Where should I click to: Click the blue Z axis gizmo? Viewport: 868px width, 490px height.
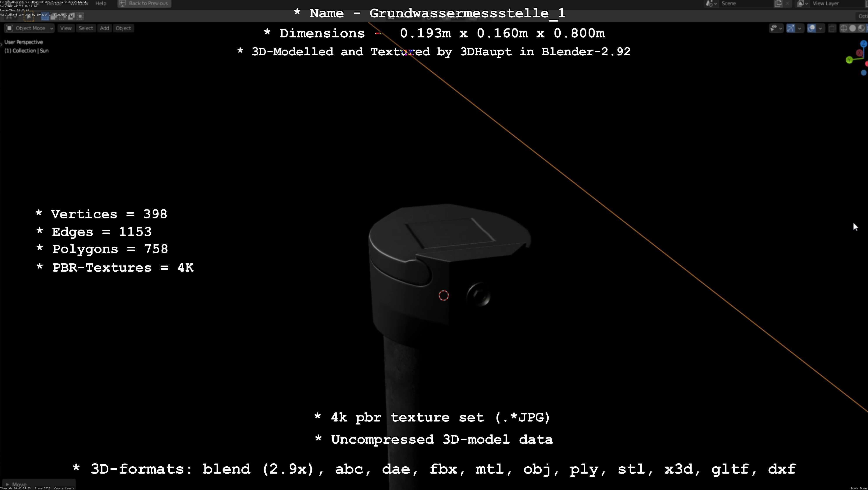coord(863,44)
